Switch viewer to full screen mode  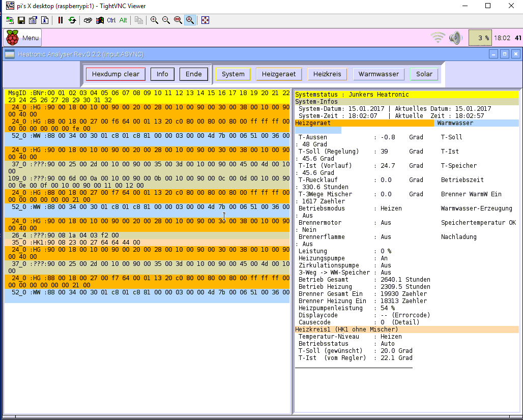pos(205,20)
